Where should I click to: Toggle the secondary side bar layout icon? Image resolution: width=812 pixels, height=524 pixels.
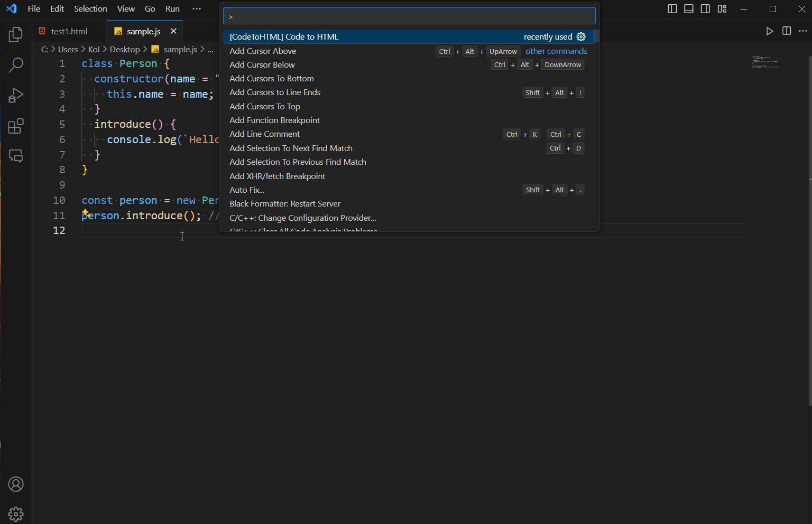click(x=705, y=9)
